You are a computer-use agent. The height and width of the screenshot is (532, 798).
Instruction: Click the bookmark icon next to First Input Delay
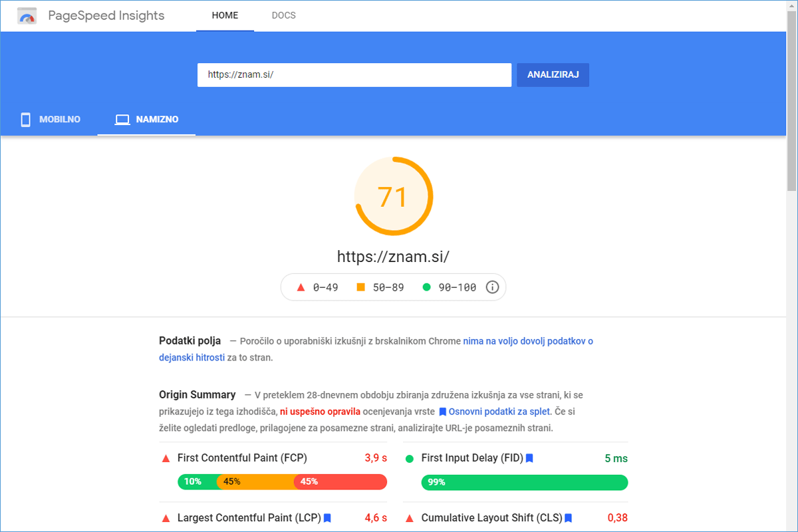pyautogui.click(x=529, y=458)
